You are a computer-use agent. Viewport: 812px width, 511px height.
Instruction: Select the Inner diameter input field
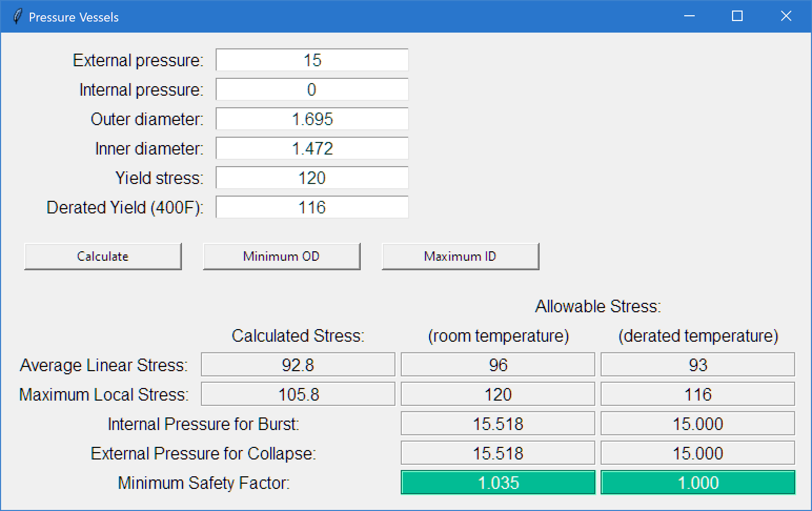point(312,148)
